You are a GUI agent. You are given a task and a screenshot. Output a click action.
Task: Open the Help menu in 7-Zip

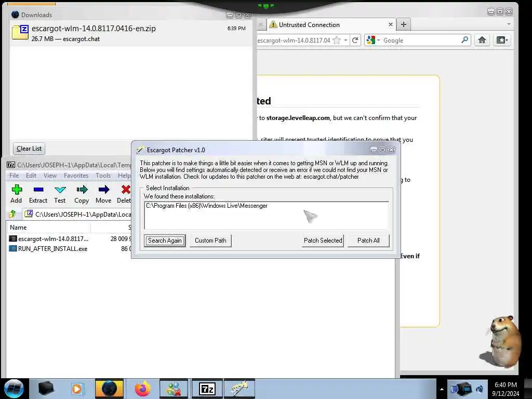(124, 176)
